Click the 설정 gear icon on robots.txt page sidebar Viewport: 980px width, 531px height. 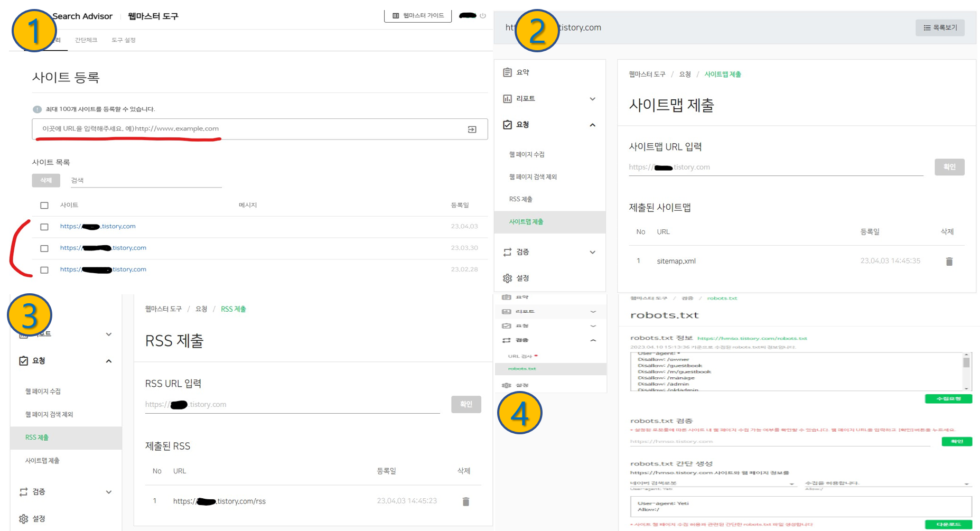click(507, 385)
